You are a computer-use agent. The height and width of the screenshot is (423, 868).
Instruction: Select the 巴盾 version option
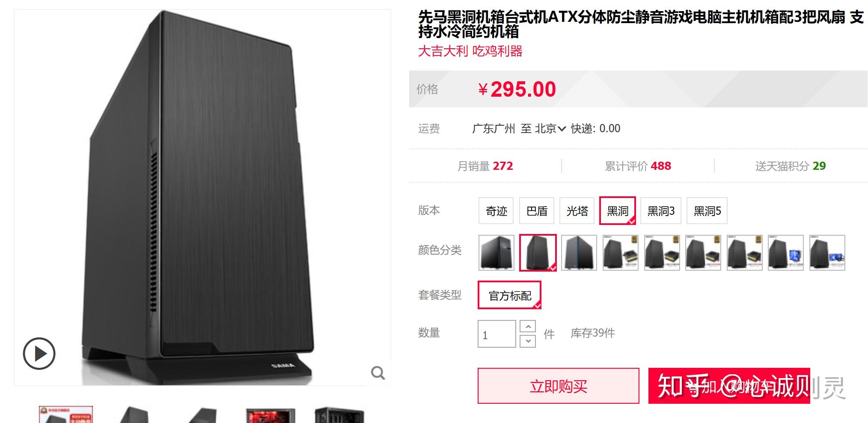537,211
